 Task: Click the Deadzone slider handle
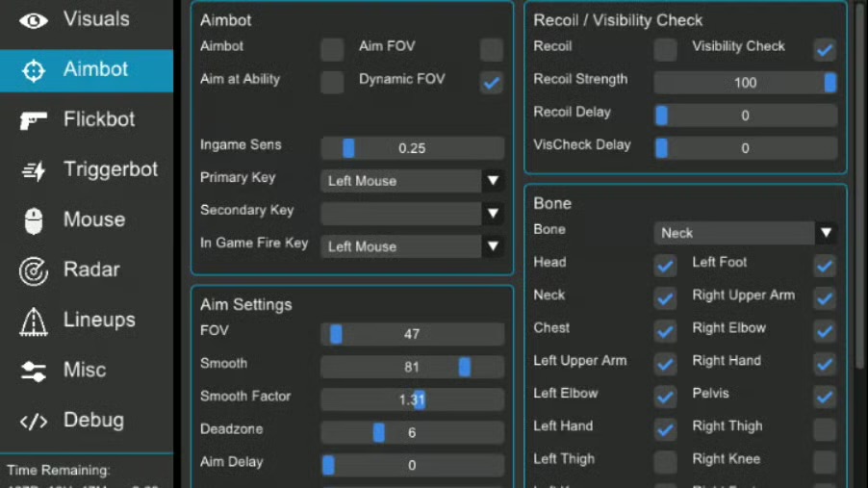378,432
